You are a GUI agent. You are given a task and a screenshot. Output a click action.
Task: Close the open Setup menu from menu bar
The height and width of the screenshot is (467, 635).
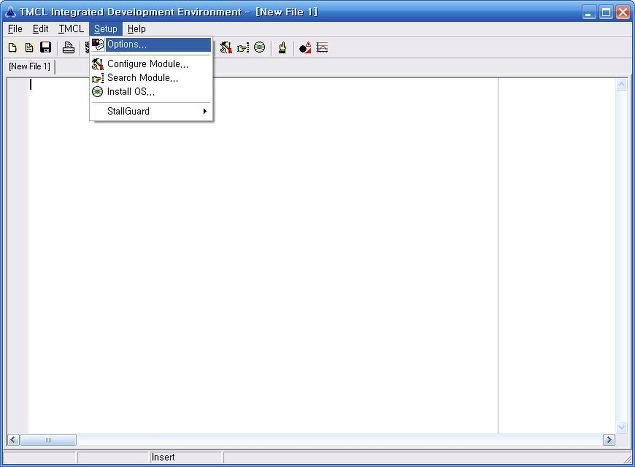[x=106, y=29]
